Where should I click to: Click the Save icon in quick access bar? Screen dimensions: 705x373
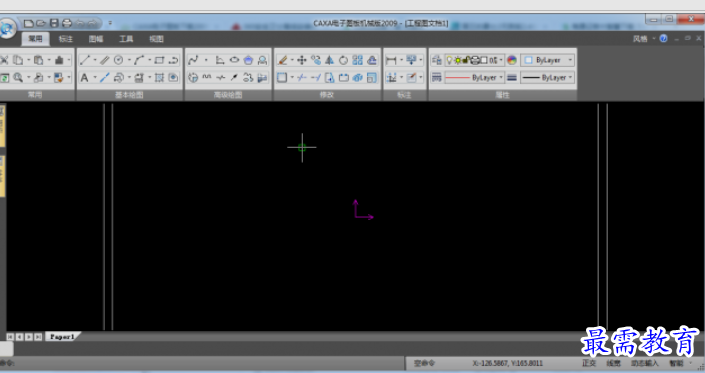(x=54, y=23)
